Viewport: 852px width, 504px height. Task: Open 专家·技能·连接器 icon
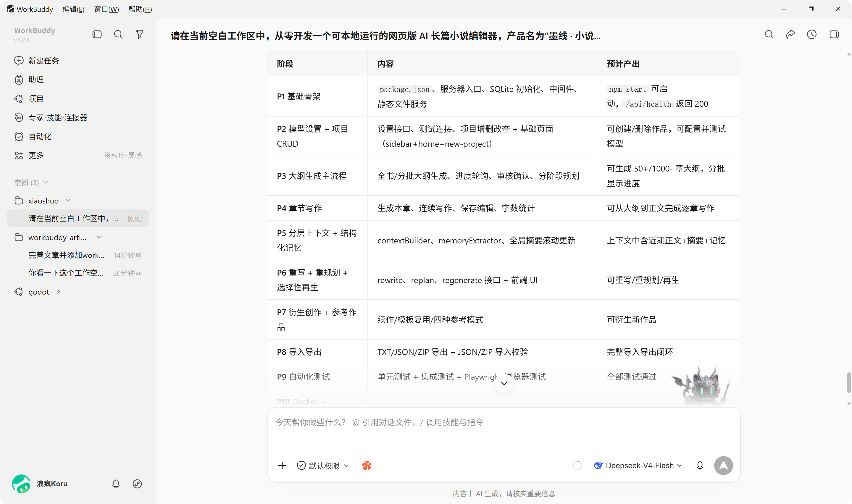(x=19, y=117)
